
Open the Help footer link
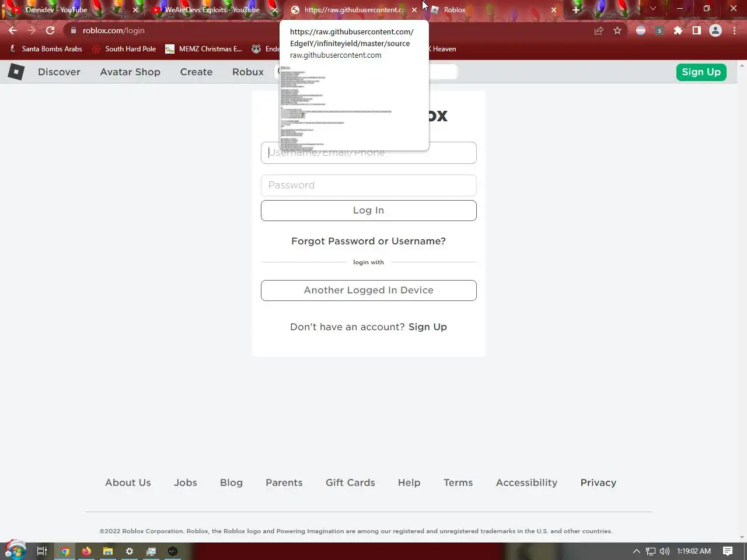coord(409,482)
